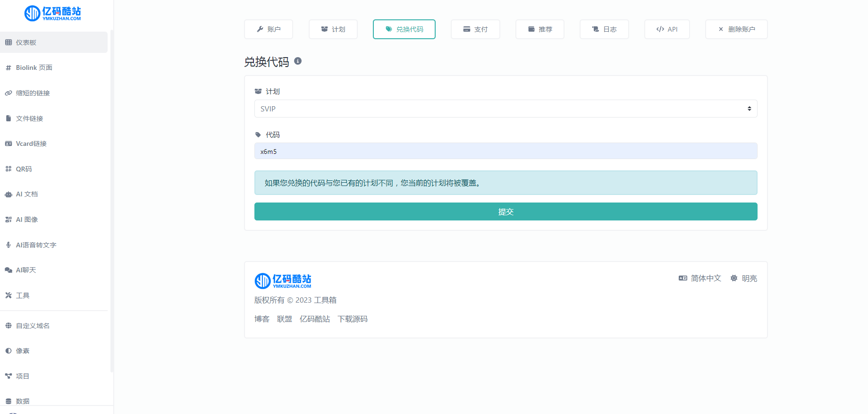
Task: Open AI聊天 from the sidebar
Action: point(25,270)
